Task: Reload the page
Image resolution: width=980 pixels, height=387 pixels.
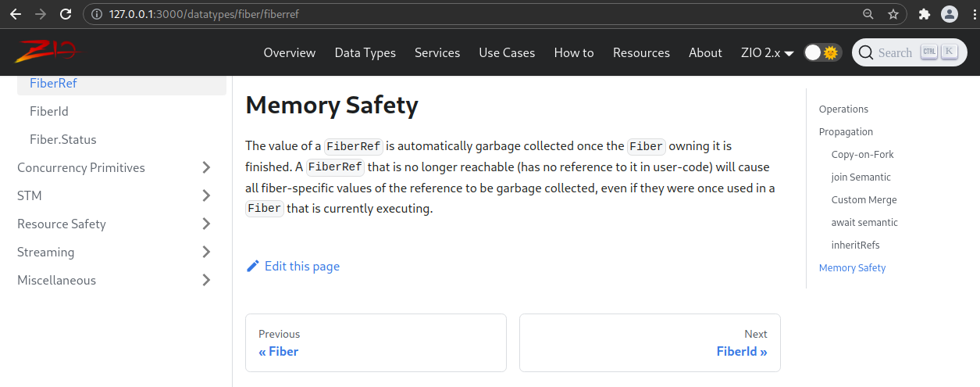Action: [66, 14]
